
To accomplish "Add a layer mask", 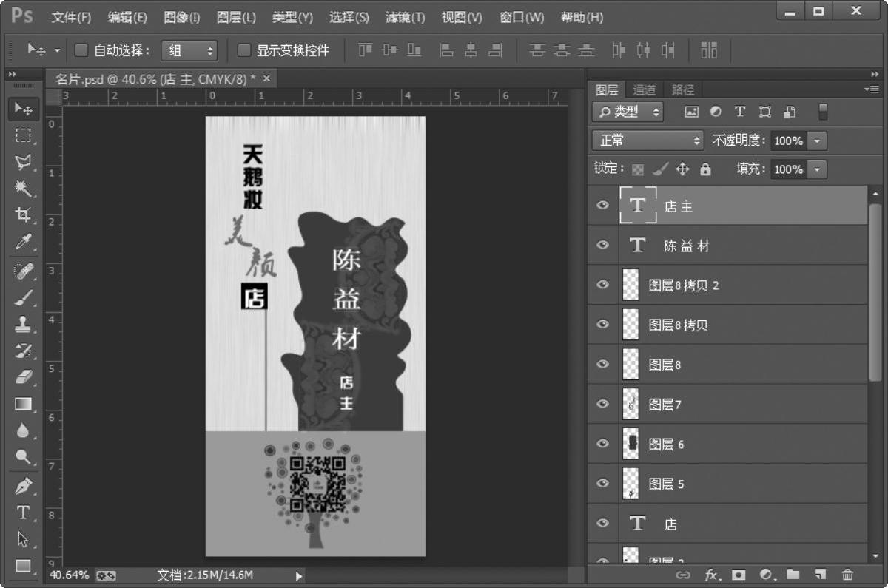I will tap(739, 575).
